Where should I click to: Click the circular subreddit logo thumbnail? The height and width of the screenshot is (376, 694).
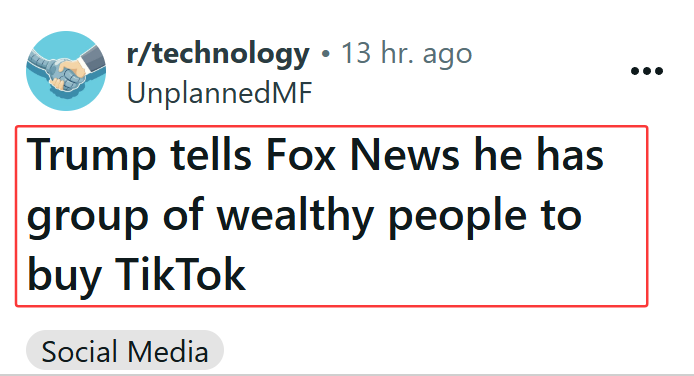pyautogui.click(x=66, y=71)
